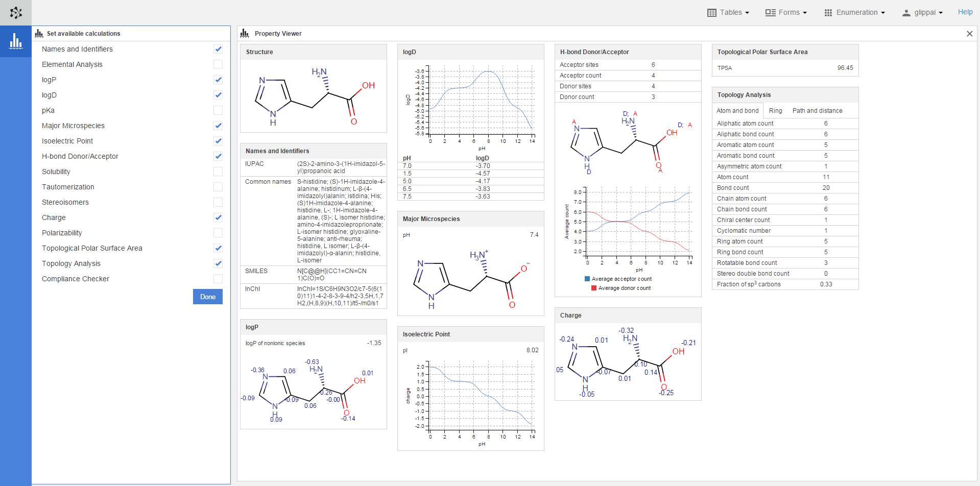Click the Enumeration grid icon
This screenshot has width=980, height=486.
[828, 13]
